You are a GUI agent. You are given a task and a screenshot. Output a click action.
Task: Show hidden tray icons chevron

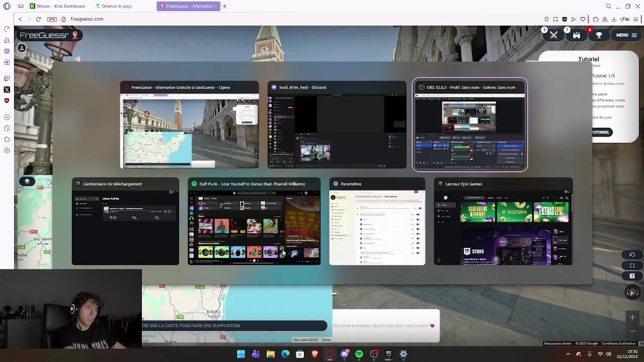[568, 354]
